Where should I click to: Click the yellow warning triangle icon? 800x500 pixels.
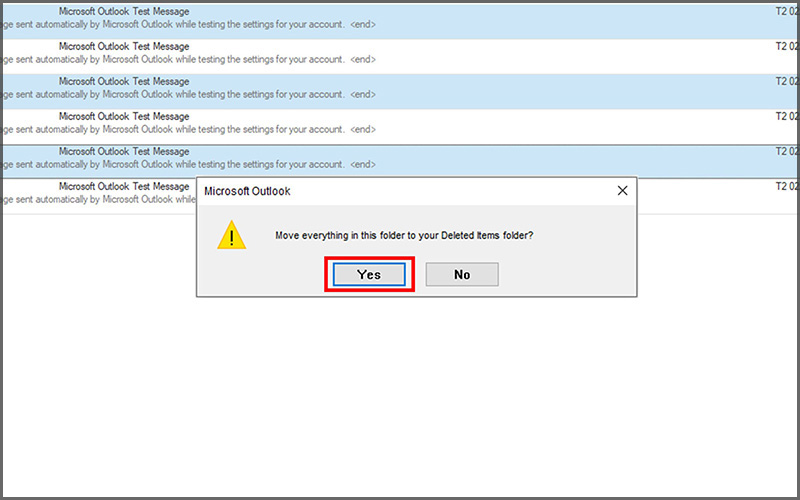[x=232, y=235]
